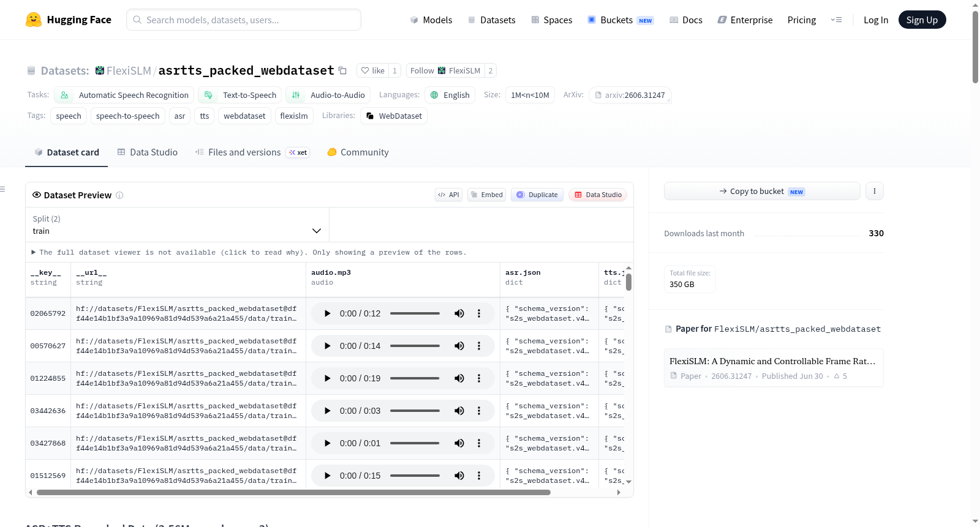Open Models in the top navigation
Viewport: 980px width, 527px height.
point(431,20)
